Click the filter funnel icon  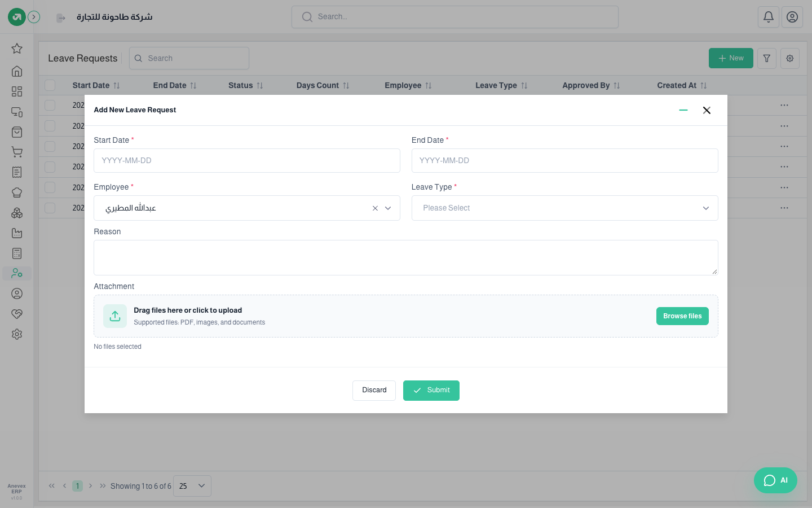pyautogui.click(x=767, y=58)
